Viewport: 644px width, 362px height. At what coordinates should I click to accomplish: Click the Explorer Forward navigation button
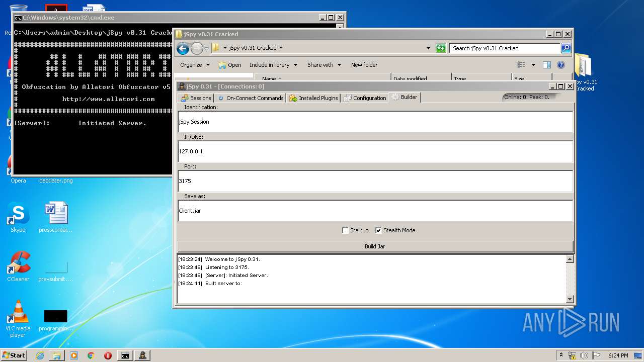click(x=197, y=48)
